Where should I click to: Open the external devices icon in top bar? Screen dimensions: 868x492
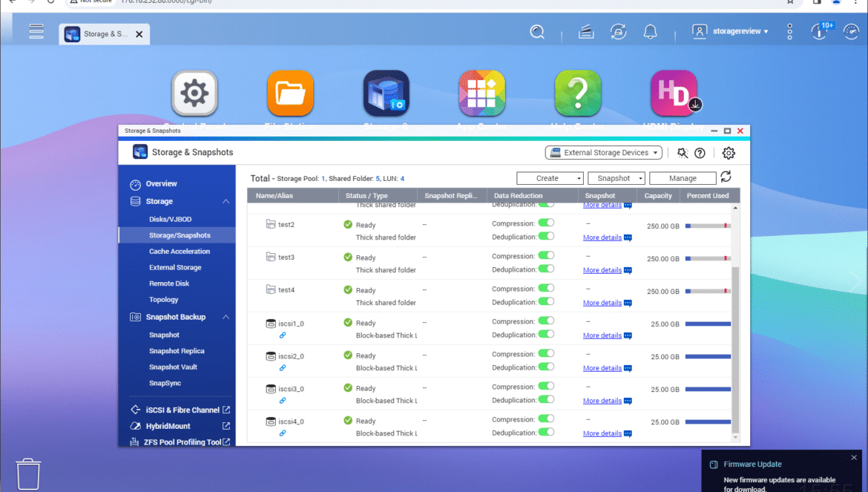[618, 32]
